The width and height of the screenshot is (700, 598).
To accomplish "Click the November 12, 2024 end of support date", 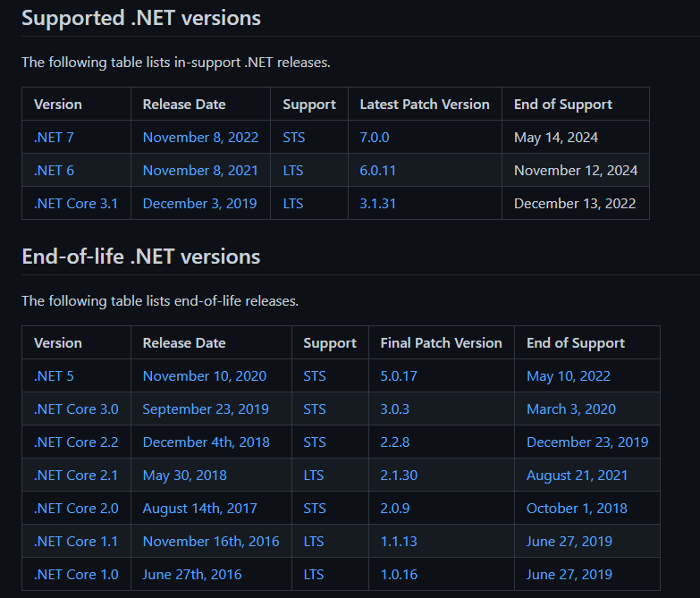I will coord(576,171).
